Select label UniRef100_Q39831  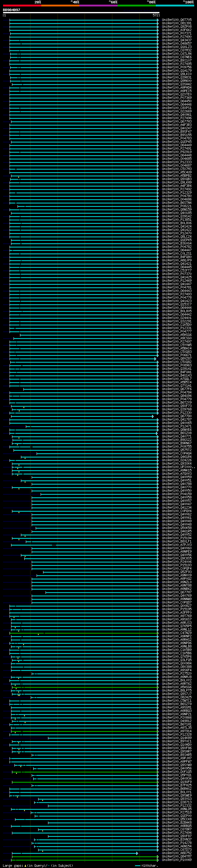tap(177, 78)
